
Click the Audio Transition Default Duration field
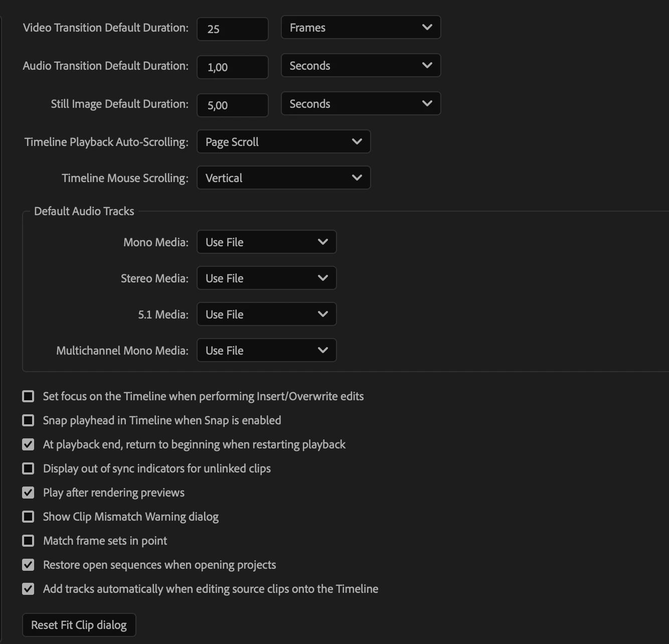(233, 67)
